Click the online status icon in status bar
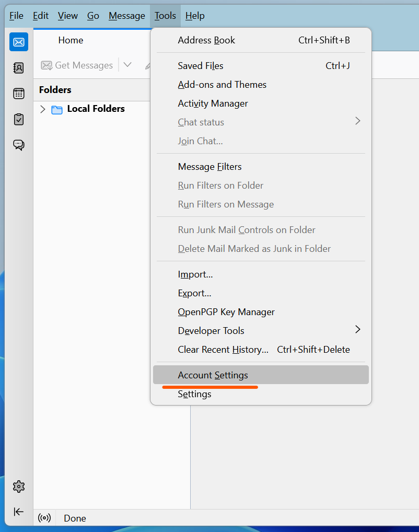The image size is (419, 532). coord(44,518)
